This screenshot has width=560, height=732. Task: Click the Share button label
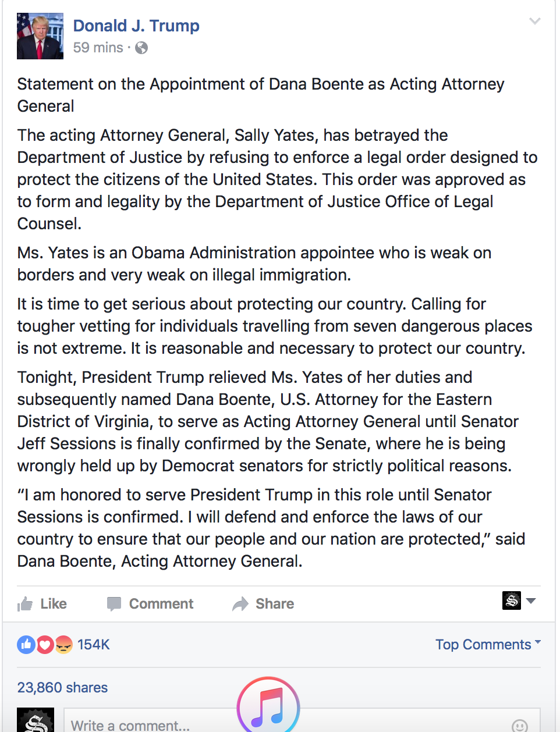275,604
